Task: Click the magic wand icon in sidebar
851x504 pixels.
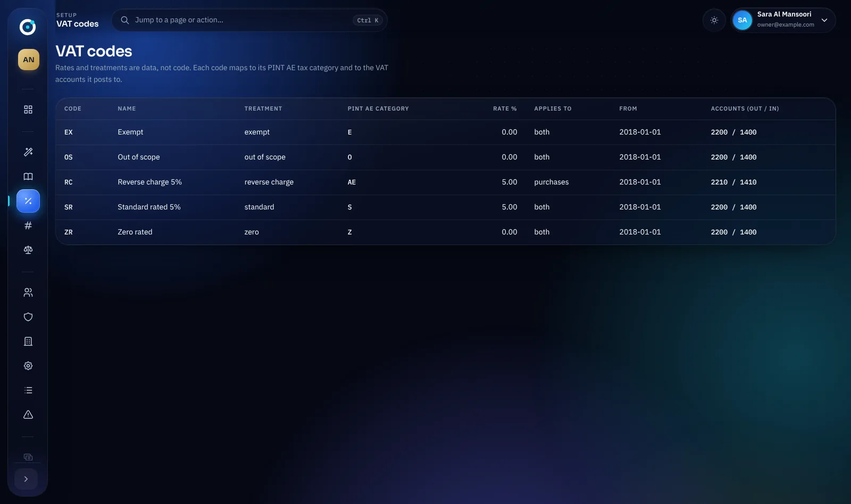Action: click(x=28, y=152)
